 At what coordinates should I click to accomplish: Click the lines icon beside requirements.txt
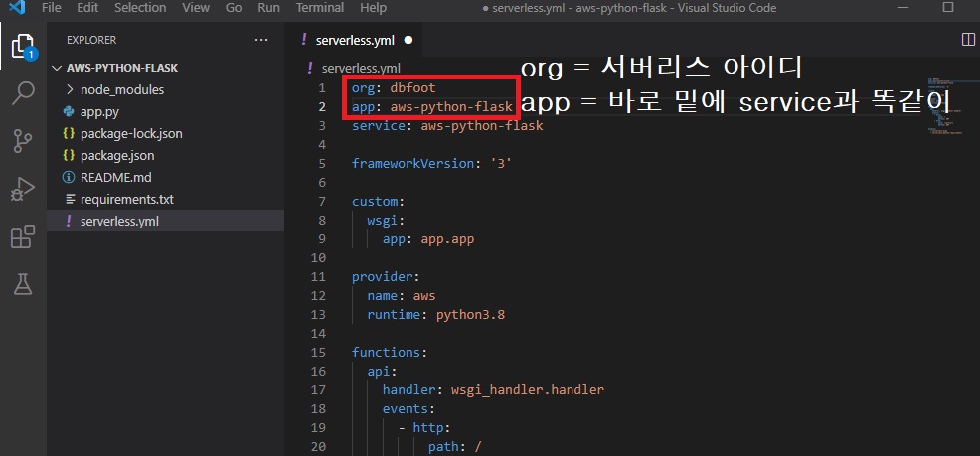point(69,200)
